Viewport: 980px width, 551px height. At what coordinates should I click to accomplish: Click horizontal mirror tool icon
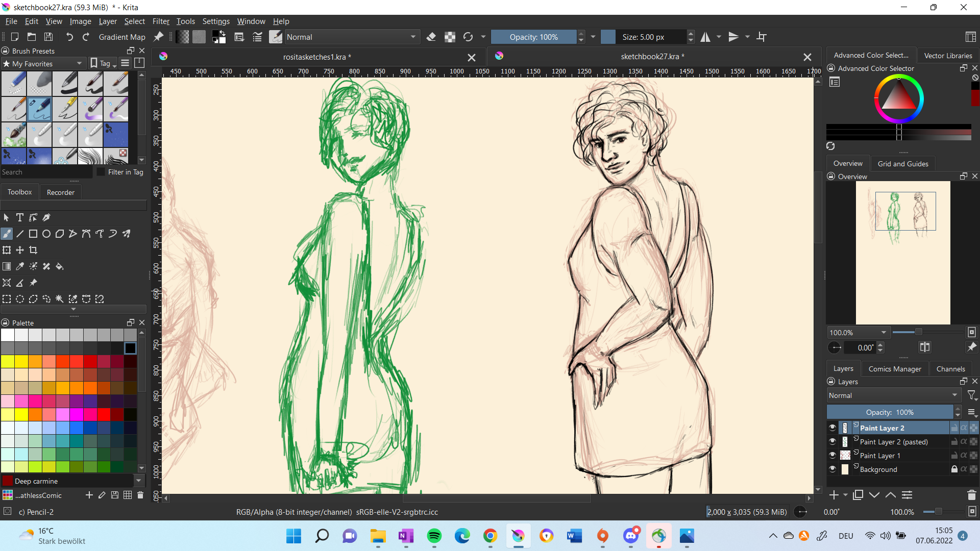coord(705,37)
